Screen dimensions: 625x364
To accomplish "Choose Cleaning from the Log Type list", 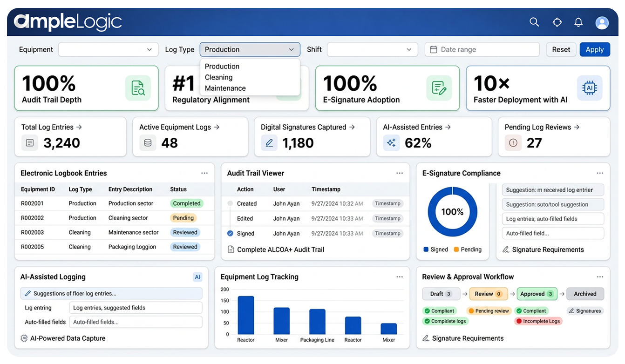I will pyautogui.click(x=218, y=77).
